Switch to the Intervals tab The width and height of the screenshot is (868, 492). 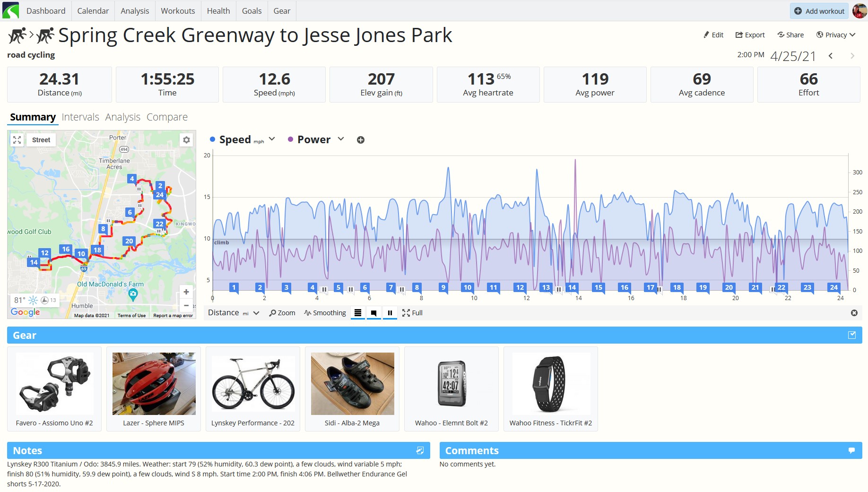click(80, 117)
